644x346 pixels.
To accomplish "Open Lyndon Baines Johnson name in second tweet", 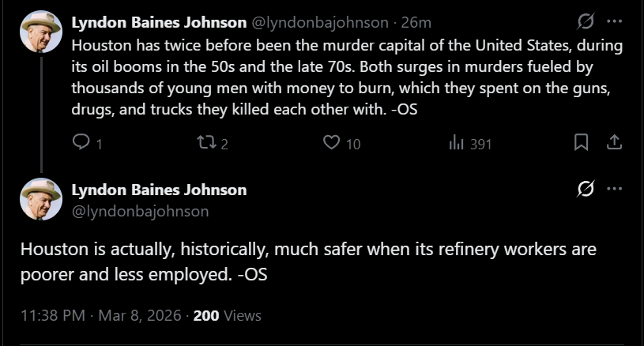I will pos(159,190).
